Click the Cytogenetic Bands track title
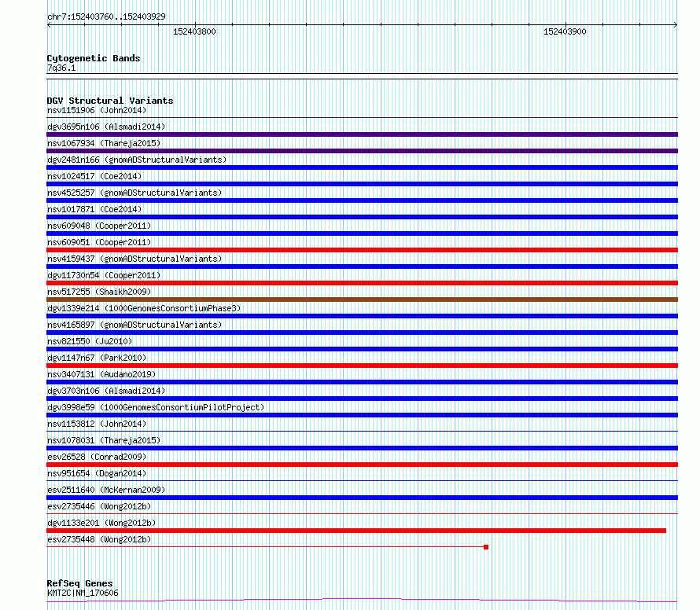Image resolution: width=700 pixels, height=610 pixels. [94, 58]
